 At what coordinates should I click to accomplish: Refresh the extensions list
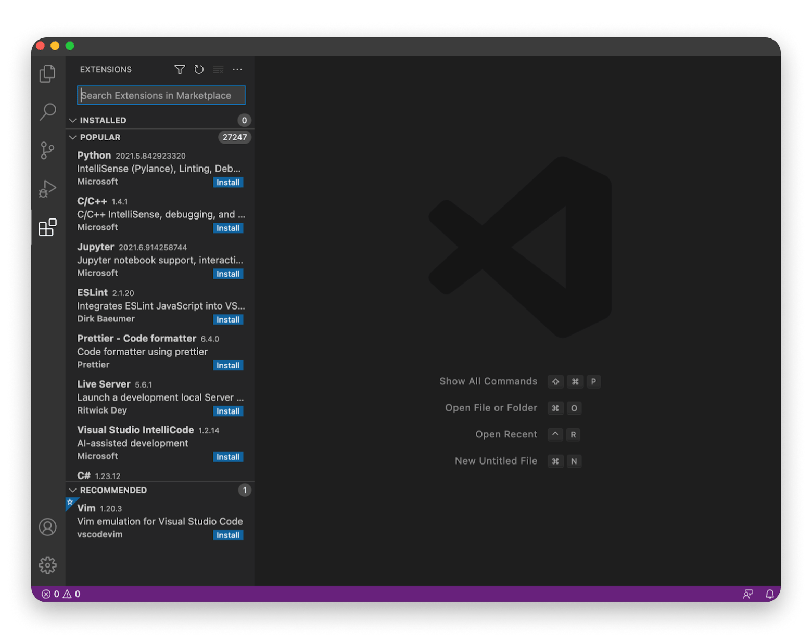coord(199,70)
